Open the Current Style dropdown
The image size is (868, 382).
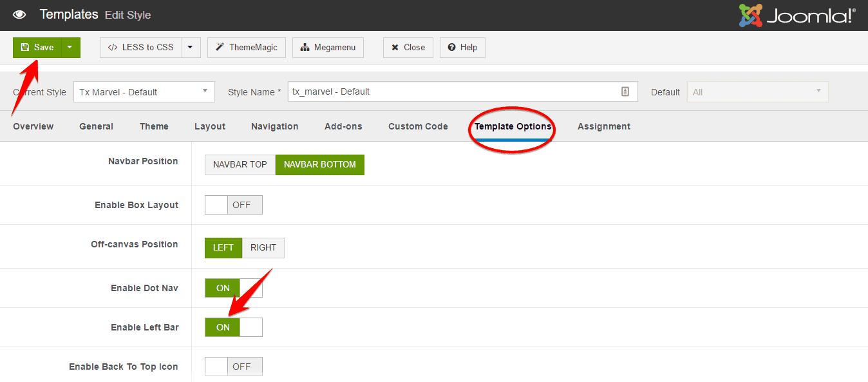pos(144,91)
